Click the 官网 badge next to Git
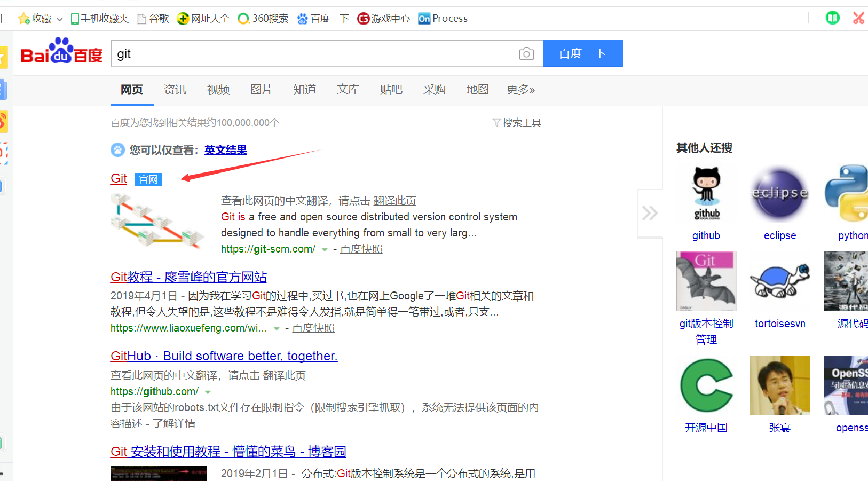This screenshot has height=481, width=868. tap(148, 179)
